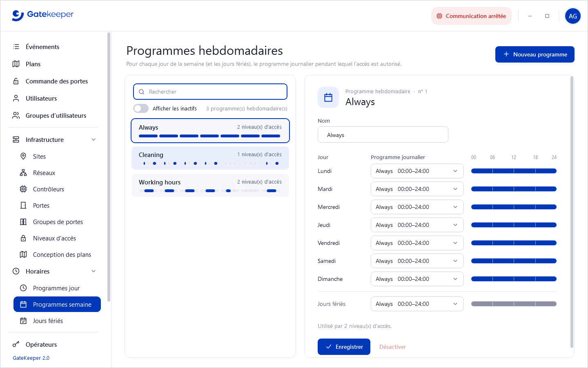Image resolution: width=588 pixels, height=368 pixels.
Task: Click the Désactiver link
Action: (392, 347)
